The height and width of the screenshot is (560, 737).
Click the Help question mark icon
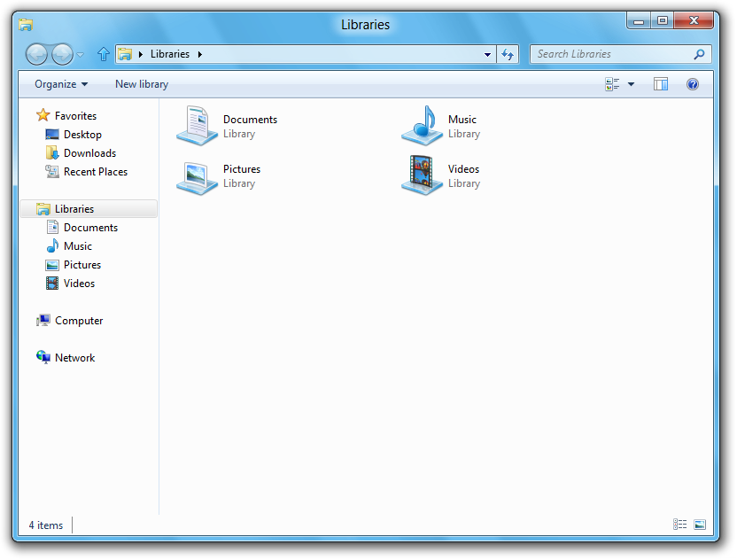click(x=693, y=84)
